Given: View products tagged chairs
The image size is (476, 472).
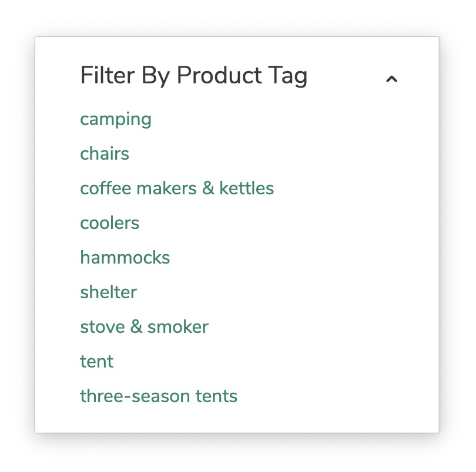Looking at the screenshot, I should point(105,154).
